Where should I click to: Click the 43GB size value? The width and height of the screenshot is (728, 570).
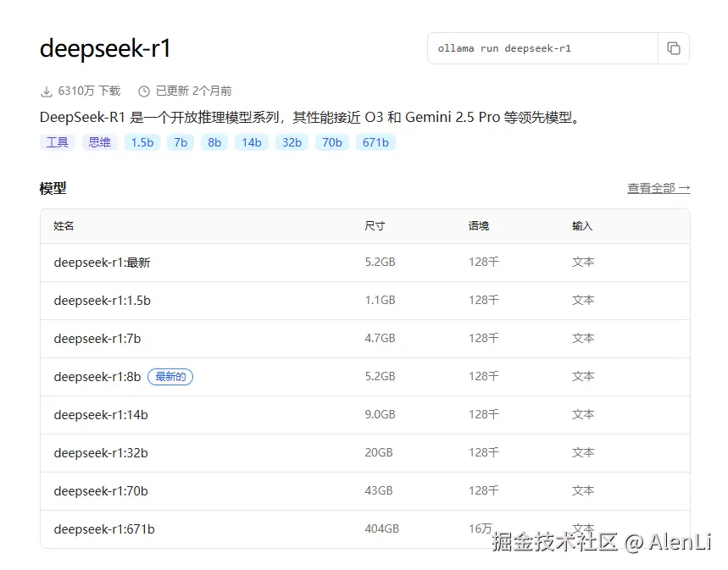[379, 490]
